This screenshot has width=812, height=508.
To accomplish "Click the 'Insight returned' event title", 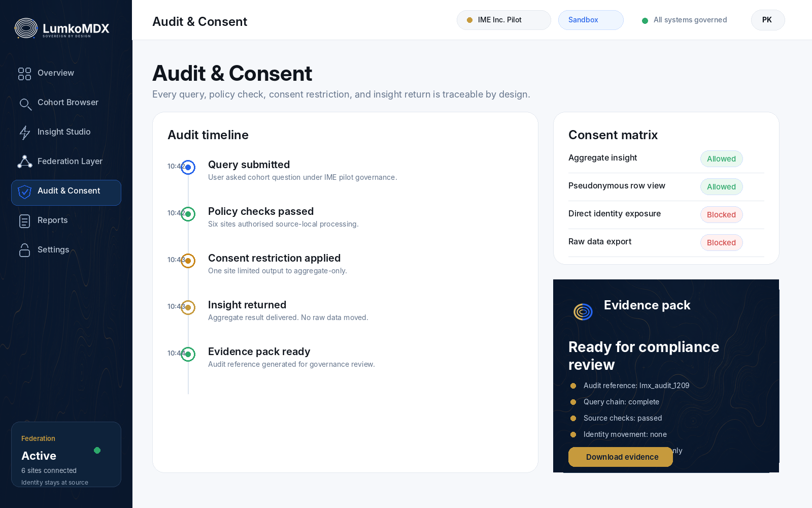I will [247, 305].
